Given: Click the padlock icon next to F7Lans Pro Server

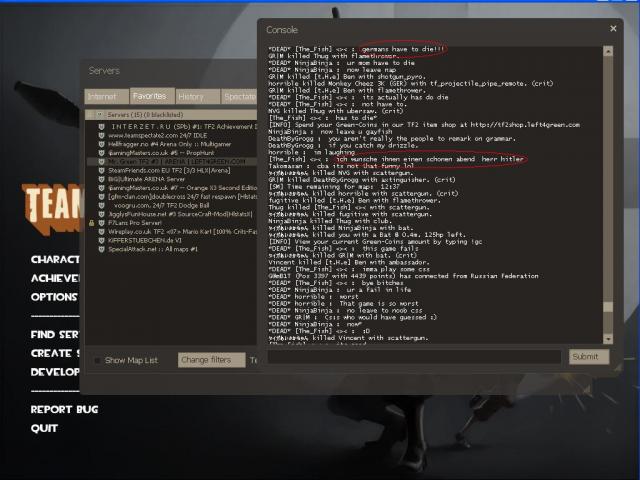Looking at the screenshot, I should click(x=92, y=222).
